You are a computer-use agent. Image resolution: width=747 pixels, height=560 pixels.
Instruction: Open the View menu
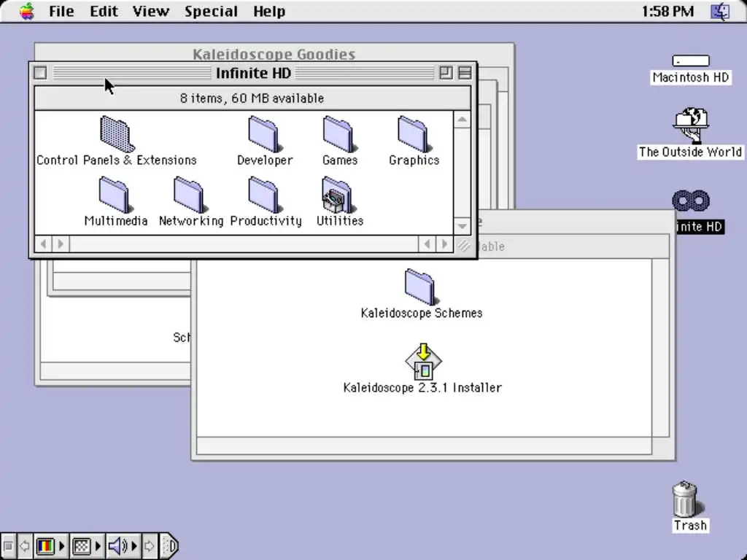150,11
